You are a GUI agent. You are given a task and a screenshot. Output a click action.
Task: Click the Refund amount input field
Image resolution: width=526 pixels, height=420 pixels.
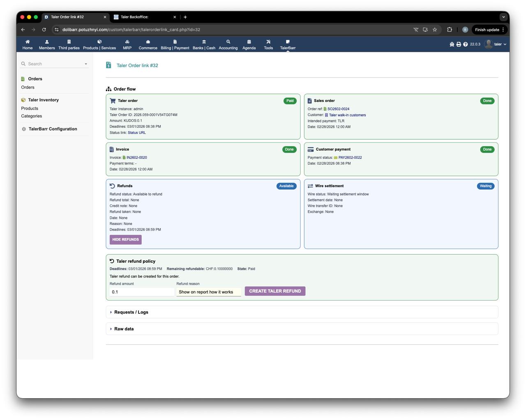[x=142, y=292]
